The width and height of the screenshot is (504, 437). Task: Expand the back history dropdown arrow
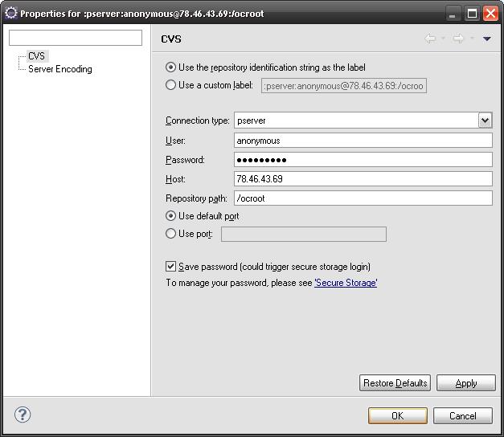click(443, 39)
